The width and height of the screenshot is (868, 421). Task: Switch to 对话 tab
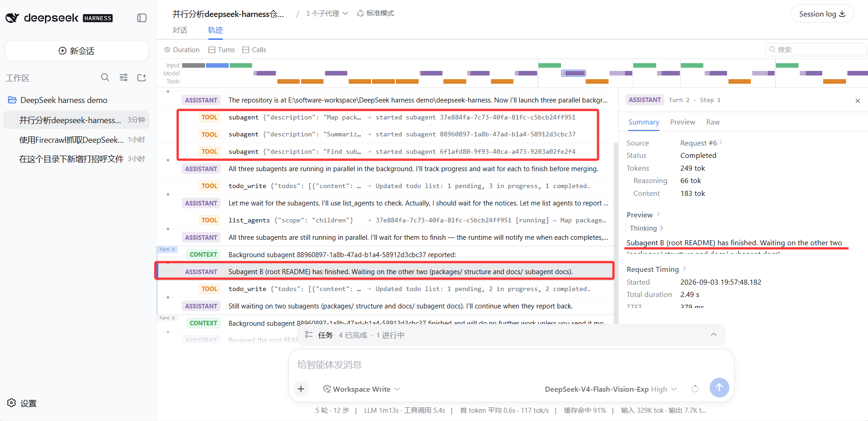(180, 30)
